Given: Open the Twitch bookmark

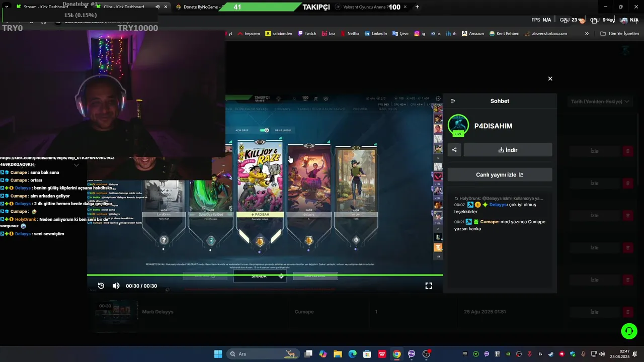Looking at the screenshot, I should tap(307, 34).
